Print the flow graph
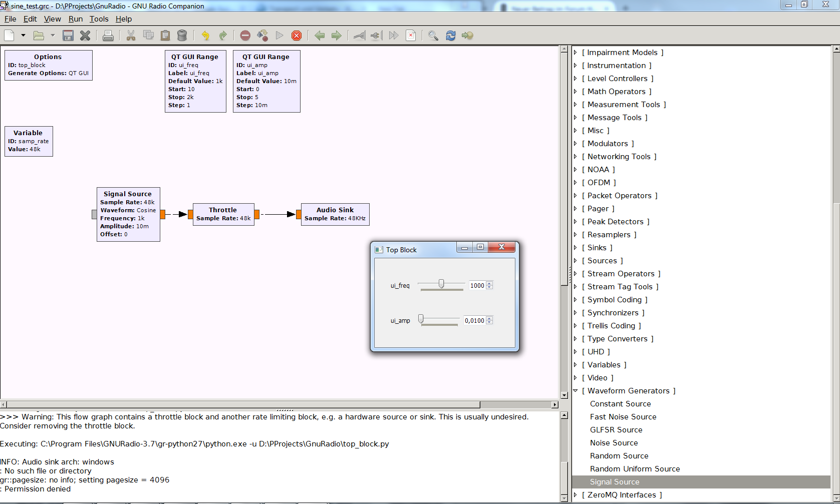The image size is (840, 504). click(x=108, y=36)
